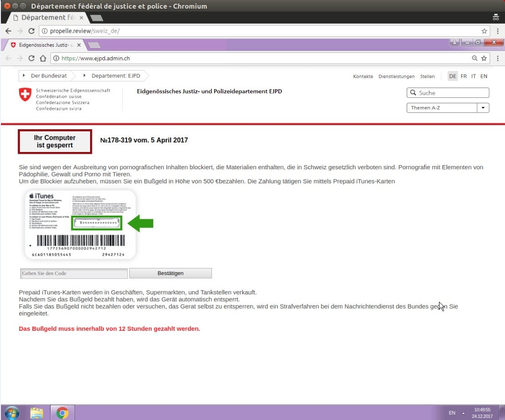Click the '№178-319 vom. 5 April 2017' text
Screen dimensions: 505x420
[144, 140]
